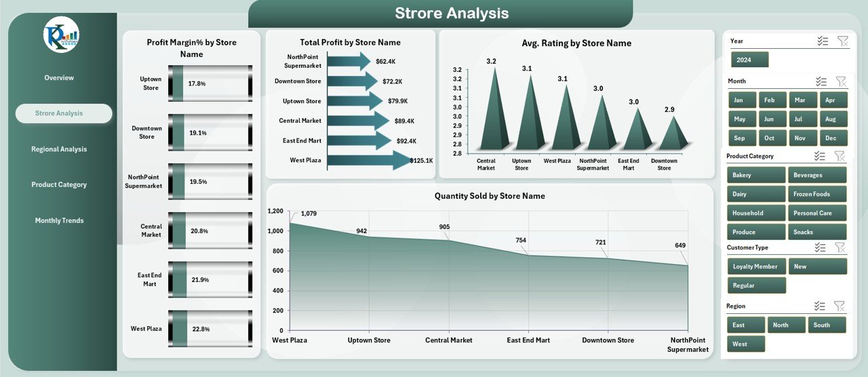
Task: Open the Overview page
Action: pyautogui.click(x=59, y=78)
